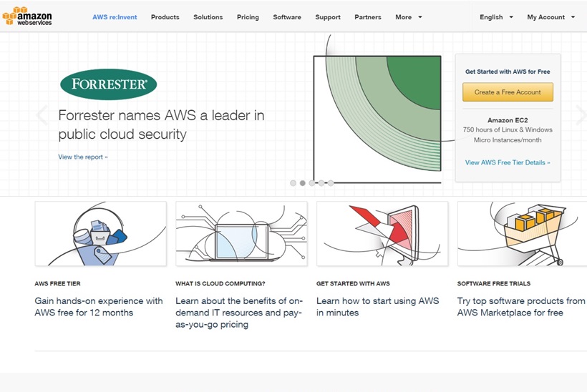
Task: Click Gain hands-on experience link
Action: point(99,307)
